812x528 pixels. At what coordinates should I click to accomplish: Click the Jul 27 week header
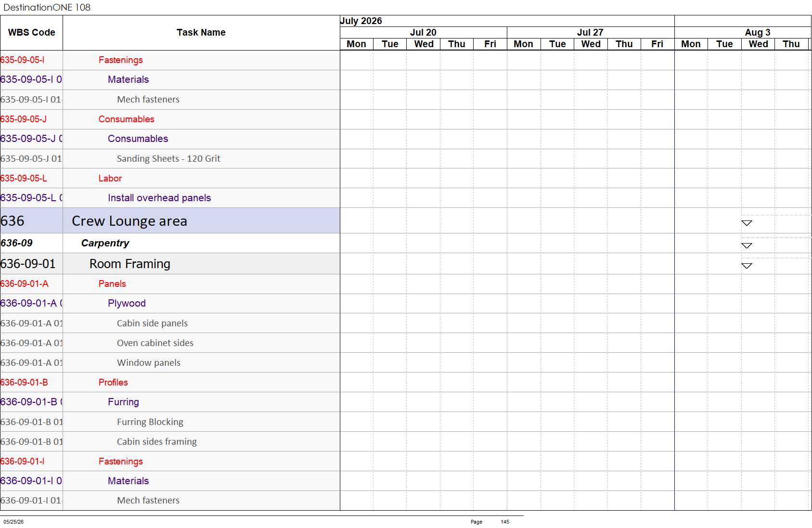(x=590, y=32)
